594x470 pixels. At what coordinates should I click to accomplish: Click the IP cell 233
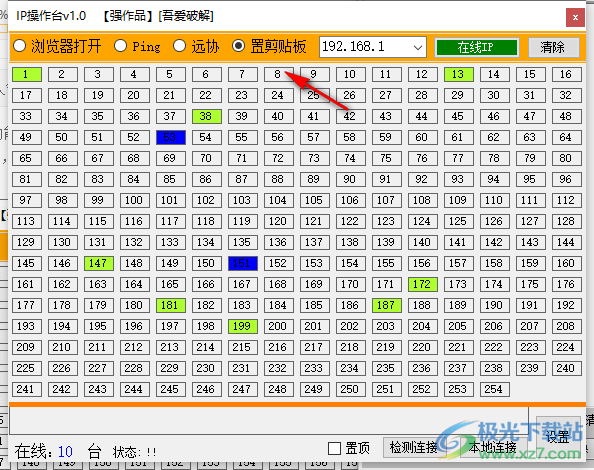point(314,369)
